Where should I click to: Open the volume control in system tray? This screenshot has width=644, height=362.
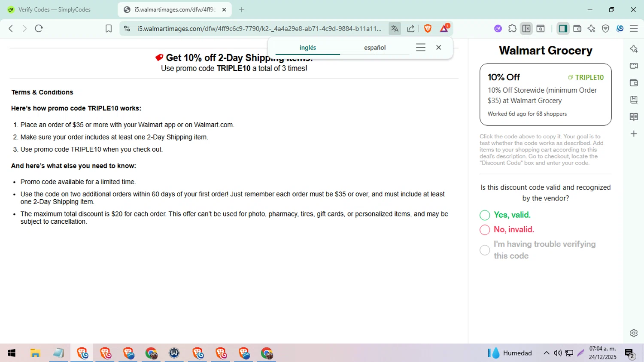[x=558, y=353]
